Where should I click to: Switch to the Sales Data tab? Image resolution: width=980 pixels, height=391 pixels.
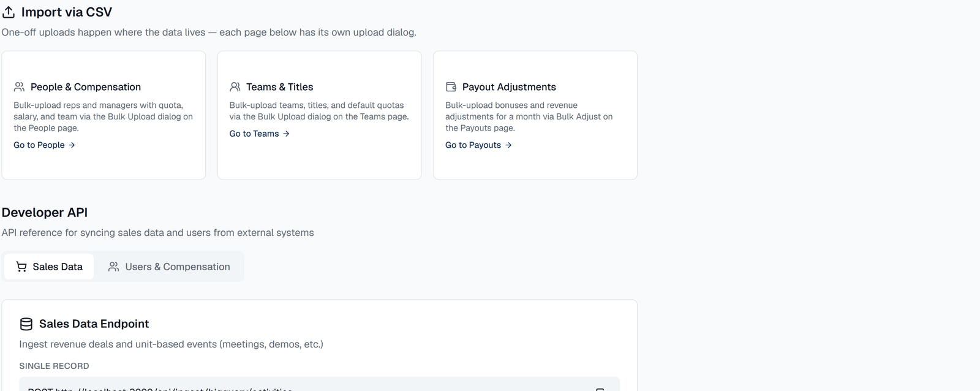click(49, 267)
